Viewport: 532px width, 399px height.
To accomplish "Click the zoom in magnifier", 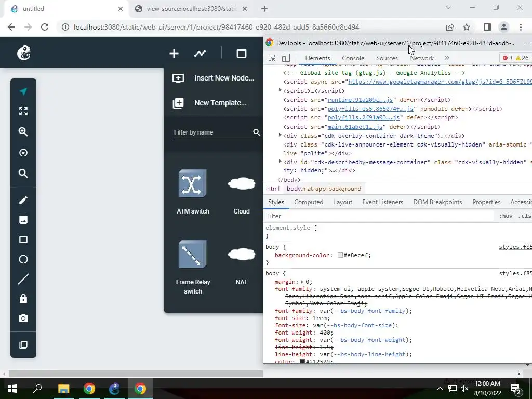I will coord(23,132).
